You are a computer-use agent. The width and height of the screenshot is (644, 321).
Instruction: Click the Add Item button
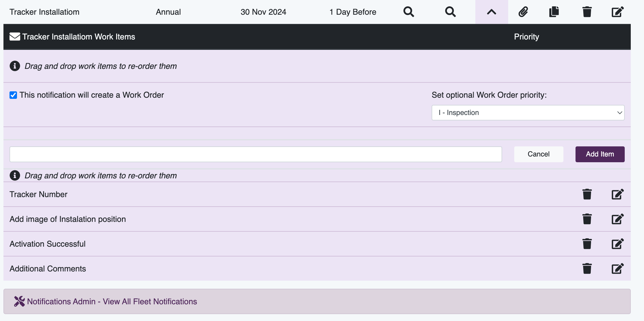[x=600, y=154]
